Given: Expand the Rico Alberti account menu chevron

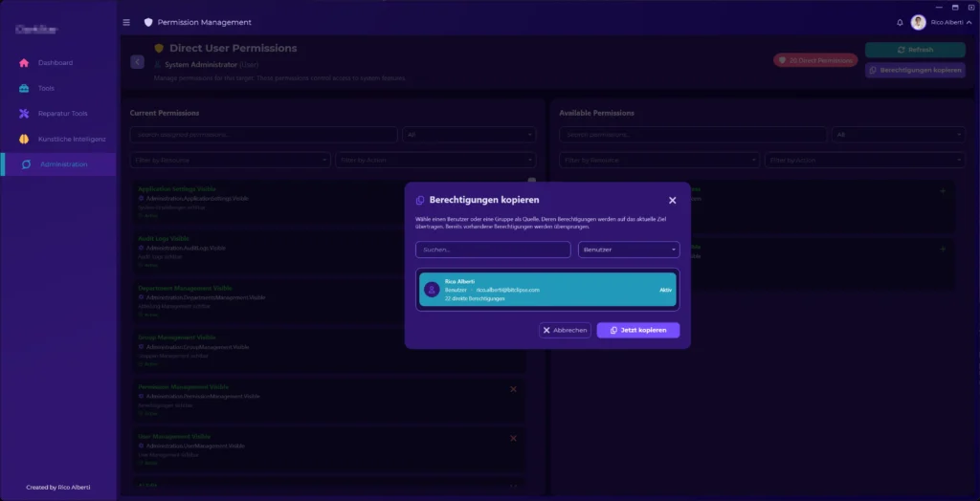Looking at the screenshot, I should [x=969, y=23].
